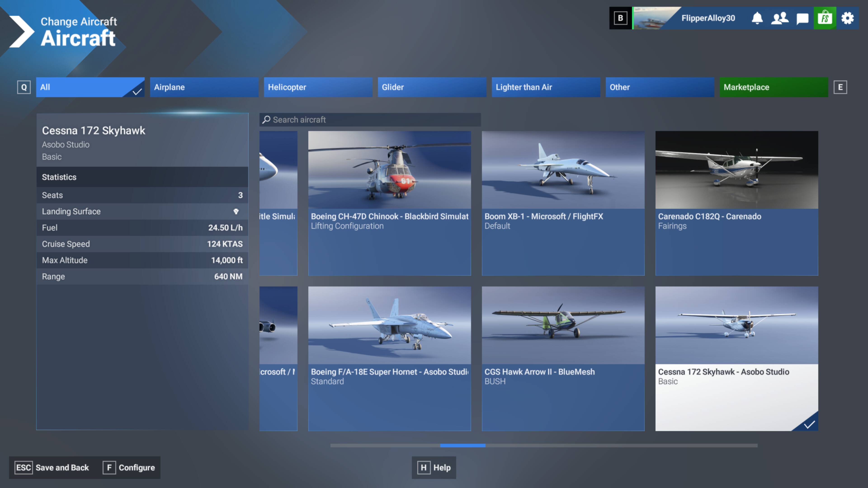Open the friends list icon

point(779,18)
